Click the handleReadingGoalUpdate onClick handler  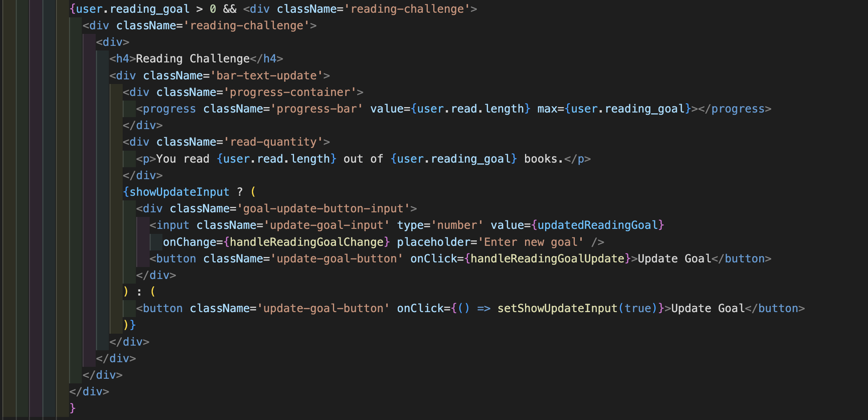[x=548, y=258]
